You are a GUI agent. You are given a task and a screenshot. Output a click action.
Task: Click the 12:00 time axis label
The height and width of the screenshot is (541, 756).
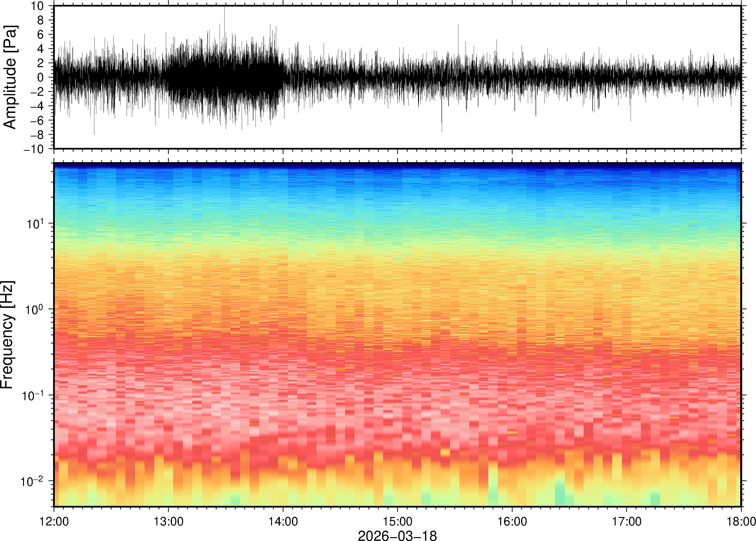coord(54,522)
